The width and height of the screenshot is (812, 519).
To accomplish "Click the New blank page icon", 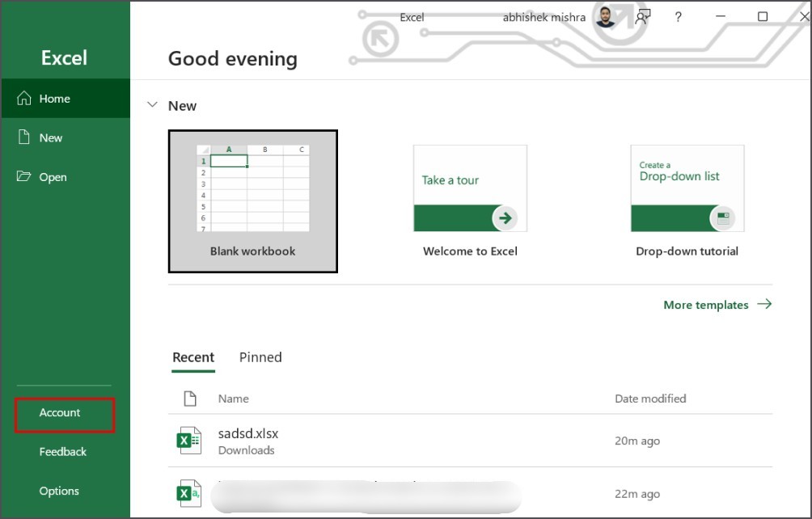I will pyautogui.click(x=23, y=137).
